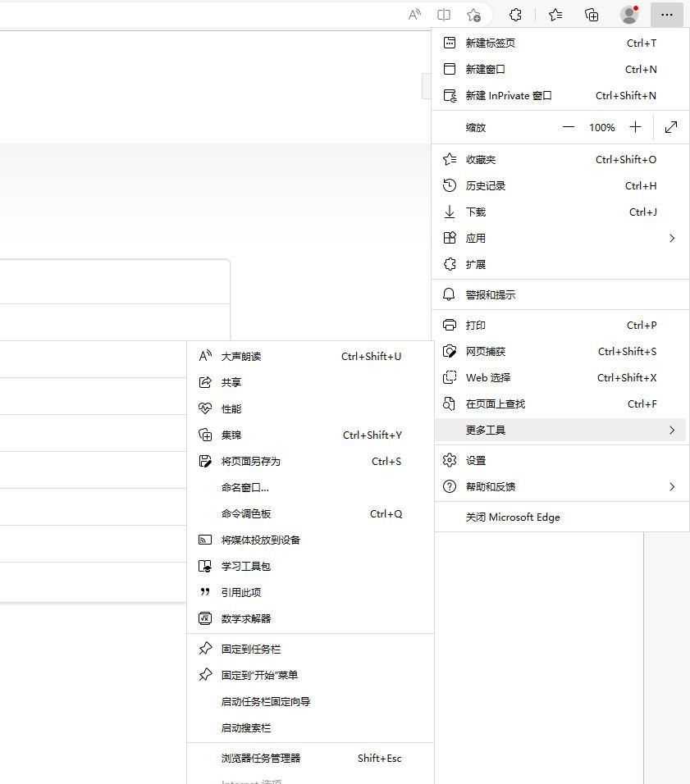This screenshot has width=690, height=784.
Task: Click the 大声朗读 icon in submenu
Action: point(205,356)
